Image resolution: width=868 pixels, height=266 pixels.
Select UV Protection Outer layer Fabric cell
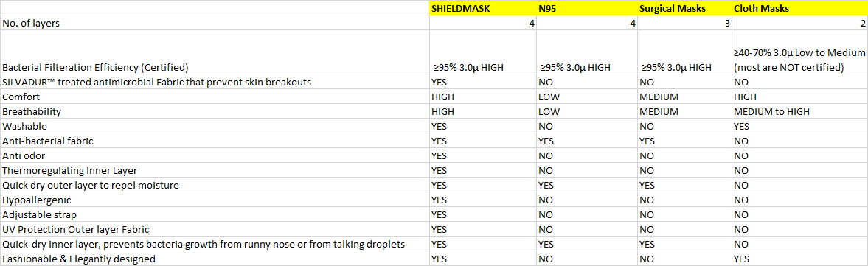pyautogui.click(x=215, y=229)
